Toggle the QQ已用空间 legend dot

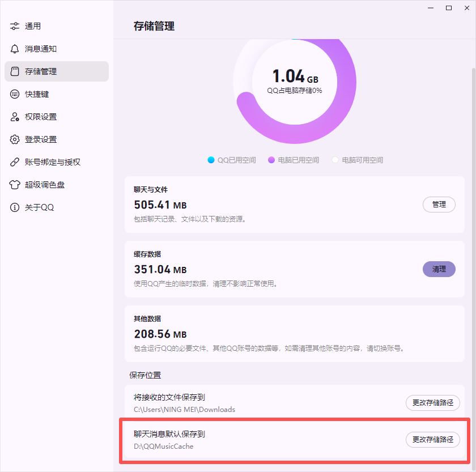point(210,160)
